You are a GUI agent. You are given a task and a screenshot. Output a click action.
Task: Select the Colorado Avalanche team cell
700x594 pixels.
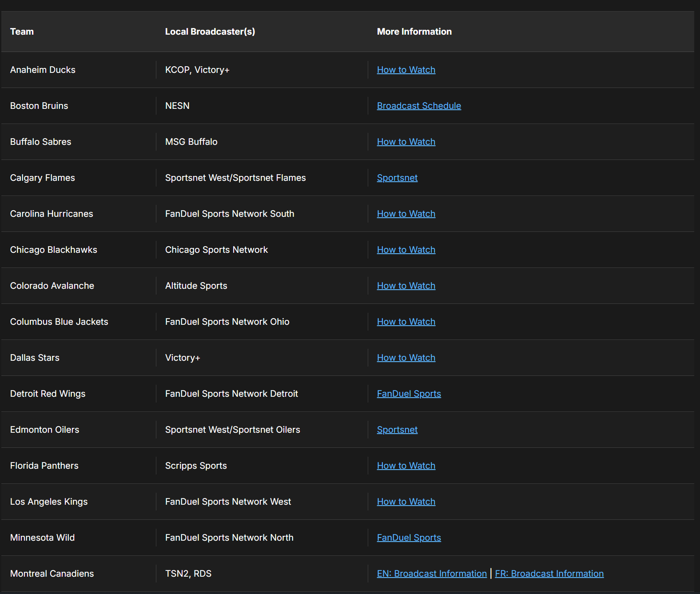pos(79,286)
